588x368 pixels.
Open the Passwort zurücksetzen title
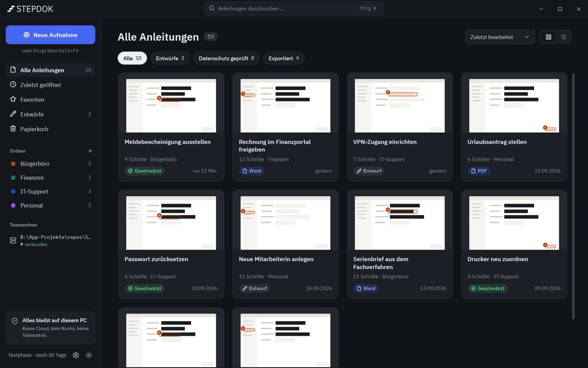[x=156, y=259]
